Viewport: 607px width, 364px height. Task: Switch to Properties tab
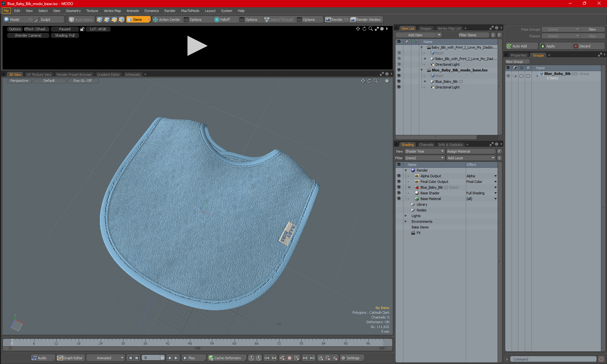point(518,55)
